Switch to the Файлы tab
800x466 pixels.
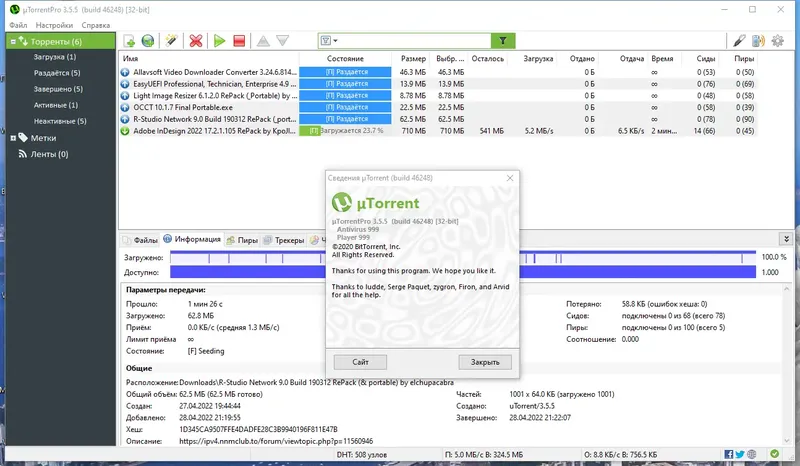(140, 240)
